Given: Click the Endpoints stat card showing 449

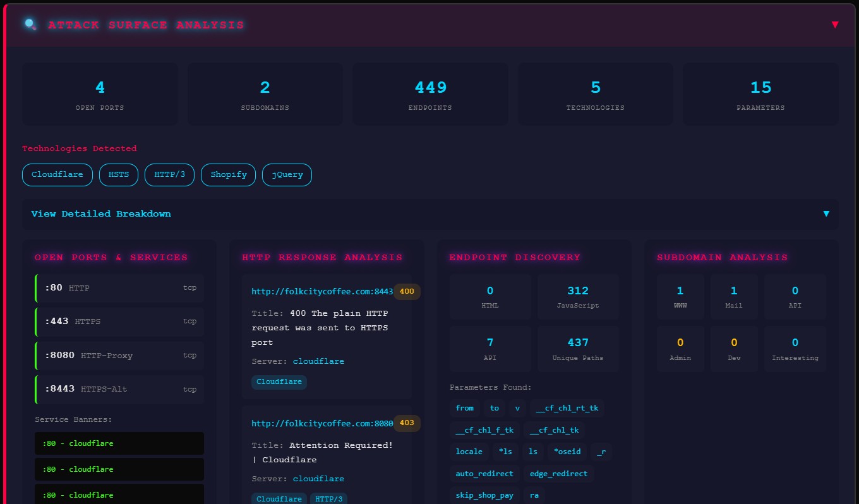Looking at the screenshot, I should [x=430, y=93].
